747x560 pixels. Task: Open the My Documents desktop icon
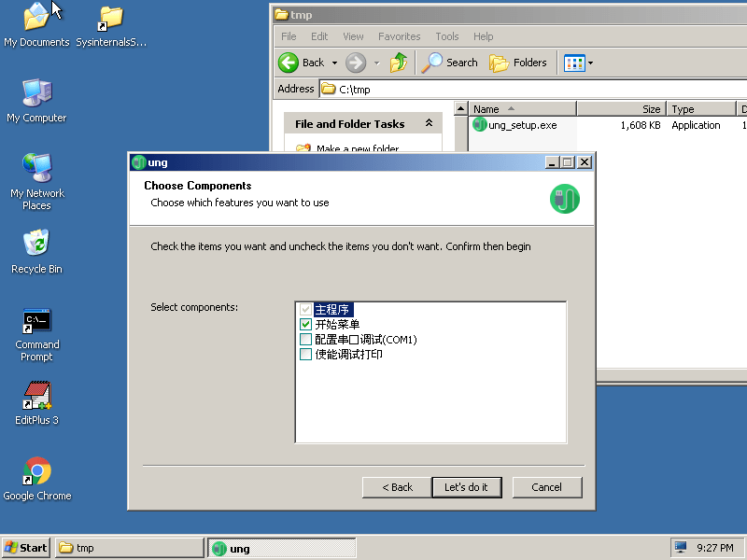pyautogui.click(x=36, y=19)
